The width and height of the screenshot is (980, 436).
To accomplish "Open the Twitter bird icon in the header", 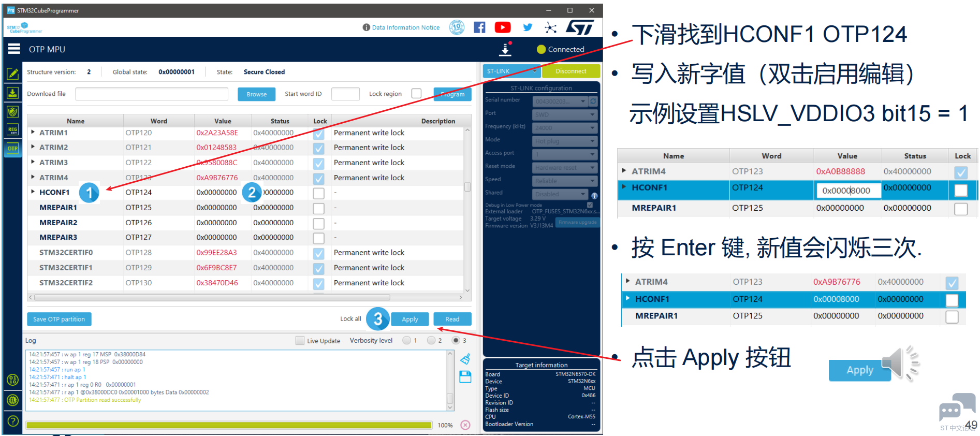I will 528,27.
